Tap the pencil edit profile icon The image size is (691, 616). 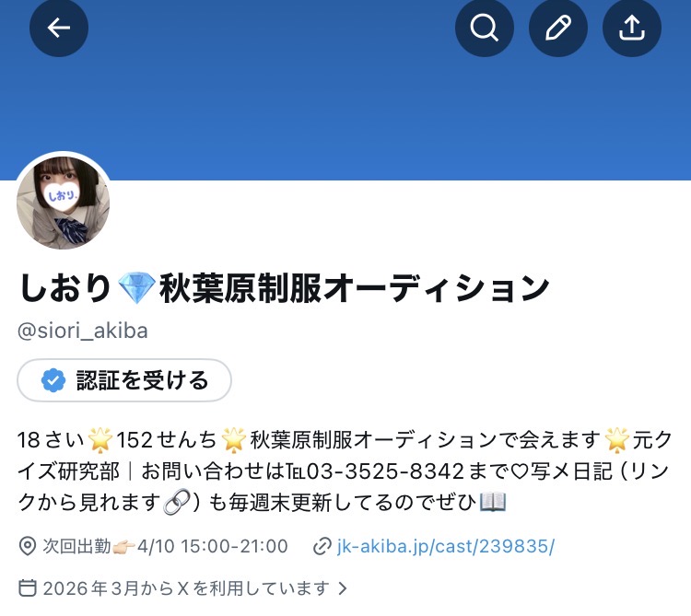click(558, 28)
